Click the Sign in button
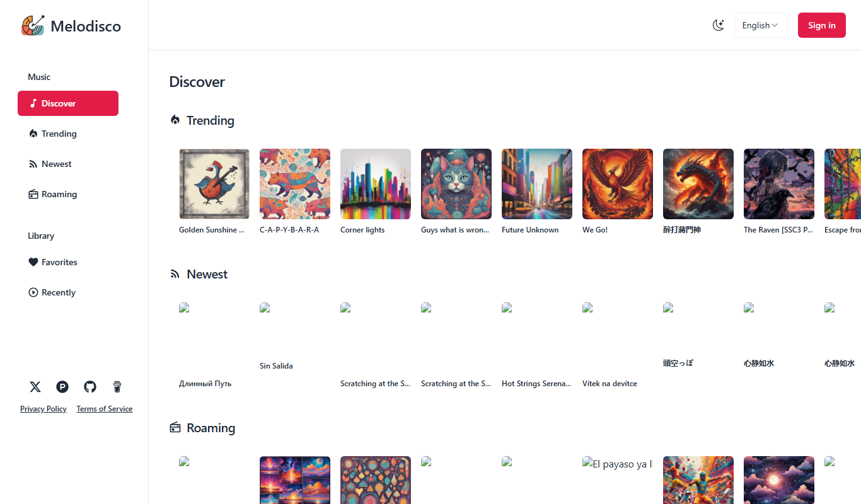 tap(822, 25)
